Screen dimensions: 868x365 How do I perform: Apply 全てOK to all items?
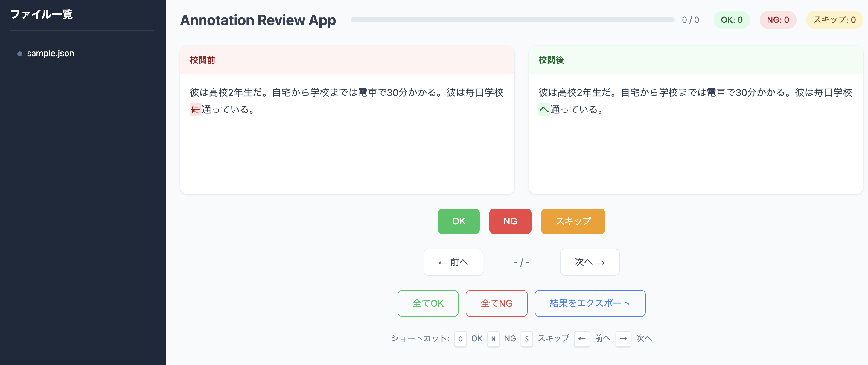coord(428,303)
